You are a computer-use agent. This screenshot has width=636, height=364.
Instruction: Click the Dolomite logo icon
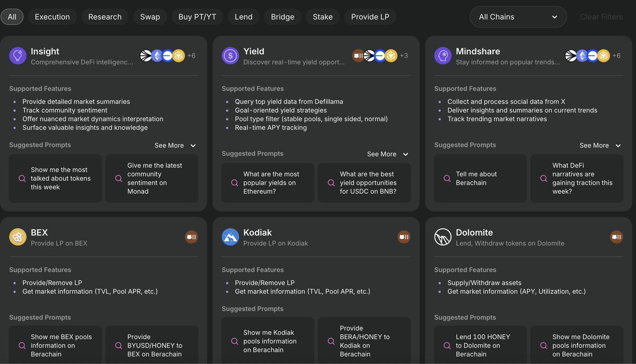point(443,237)
